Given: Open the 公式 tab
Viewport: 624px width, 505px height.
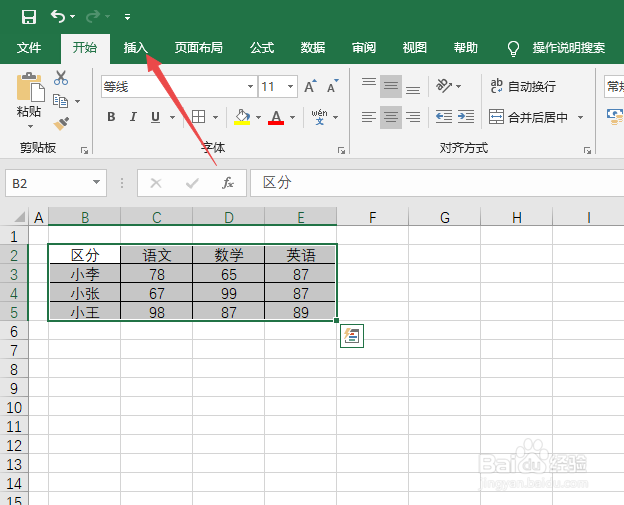Looking at the screenshot, I should (x=262, y=48).
